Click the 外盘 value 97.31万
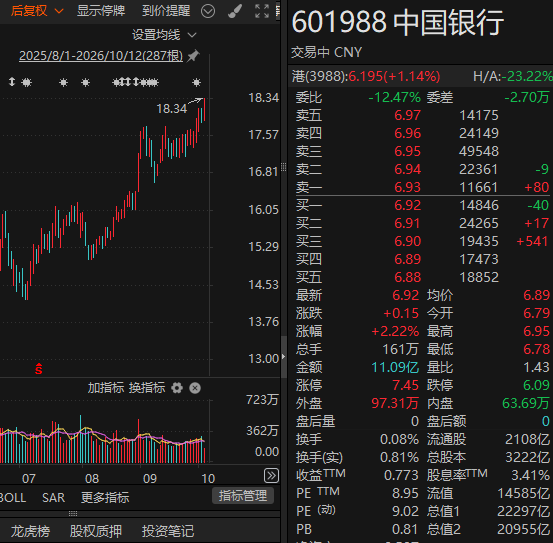Screen dimensions: 553x543 395,403
